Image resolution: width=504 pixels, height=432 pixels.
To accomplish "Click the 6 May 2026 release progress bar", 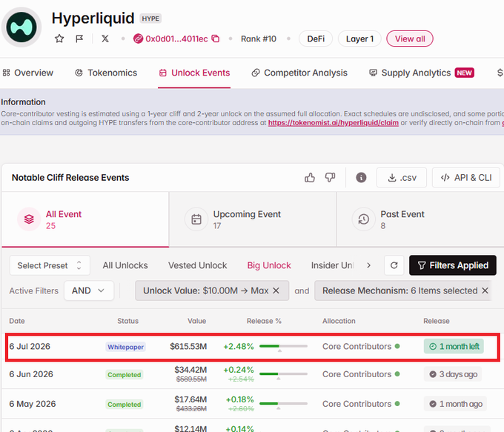I will pyautogui.click(x=283, y=404).
